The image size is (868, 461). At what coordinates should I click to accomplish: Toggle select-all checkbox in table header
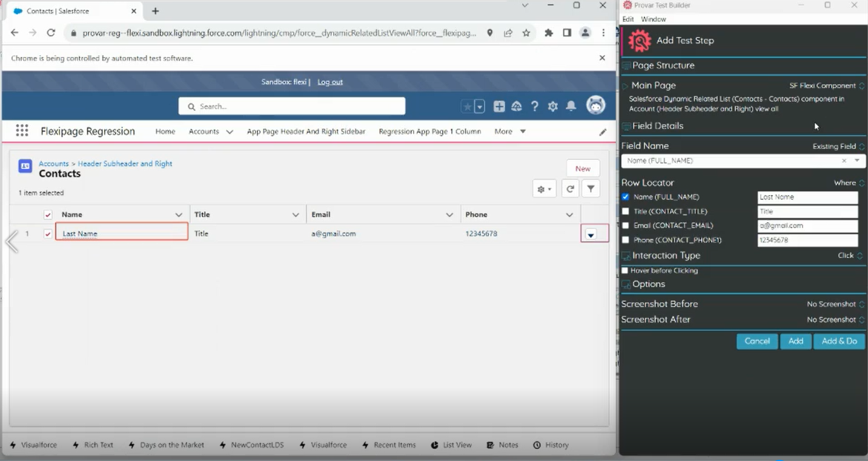(x=48, y=214)
